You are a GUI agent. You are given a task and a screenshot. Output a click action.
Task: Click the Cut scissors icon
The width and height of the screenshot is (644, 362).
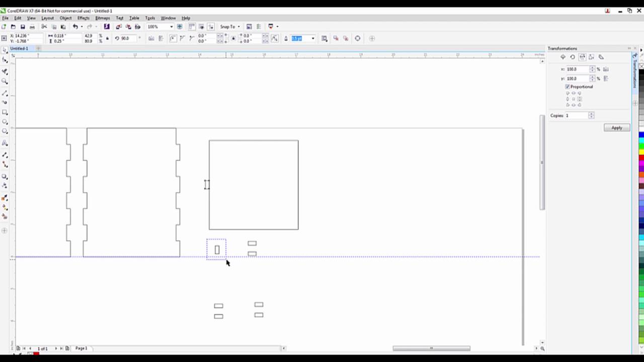(x=44, y=27)
